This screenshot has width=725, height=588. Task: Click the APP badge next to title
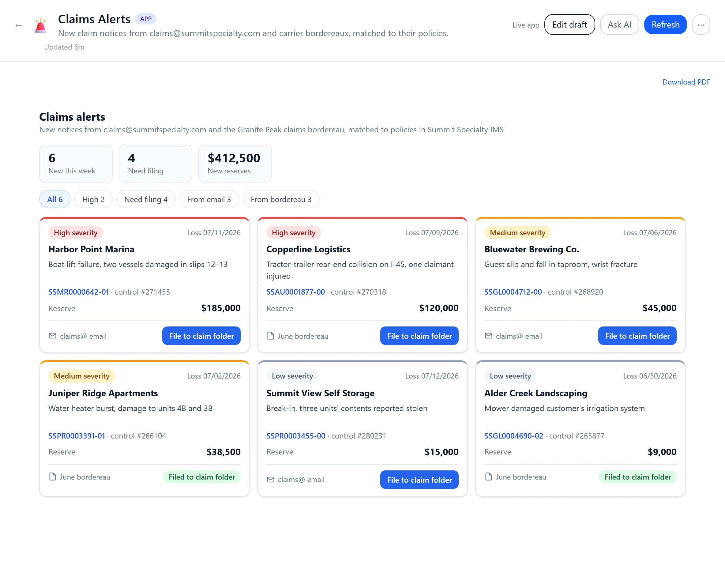(x=146, y=19)
